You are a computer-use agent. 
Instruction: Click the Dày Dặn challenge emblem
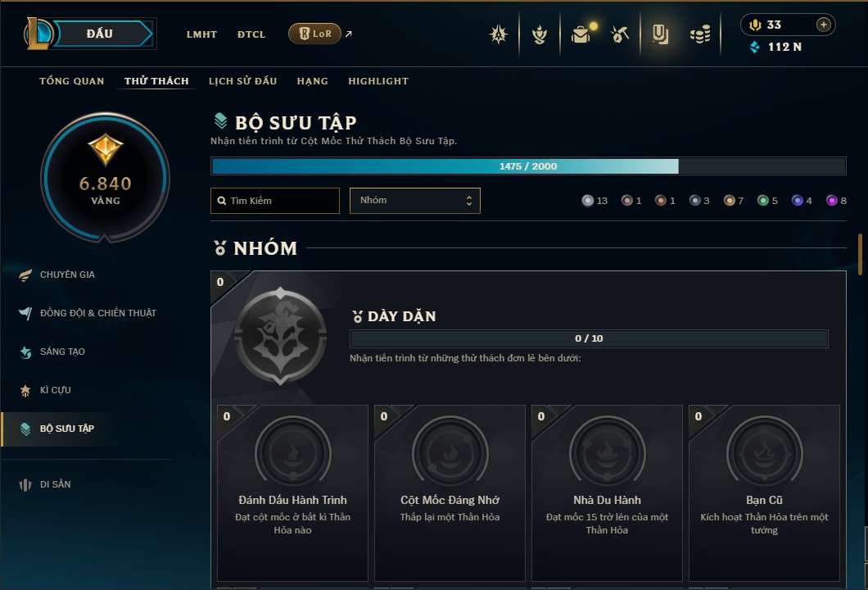click(280, 336)
